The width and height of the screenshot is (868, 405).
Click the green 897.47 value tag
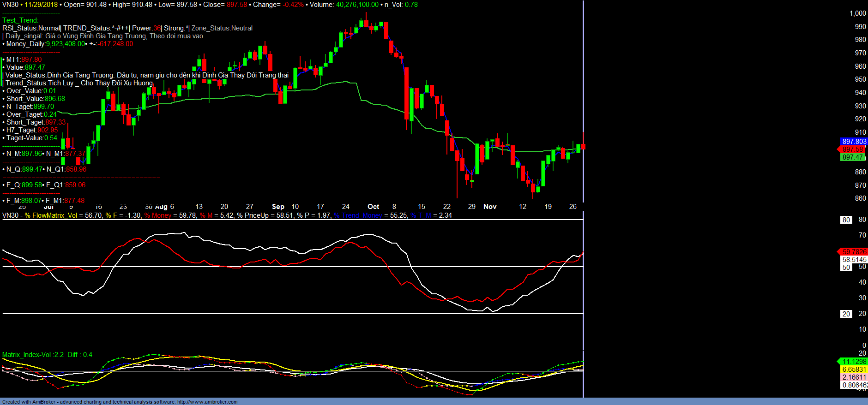coord(852,157)
